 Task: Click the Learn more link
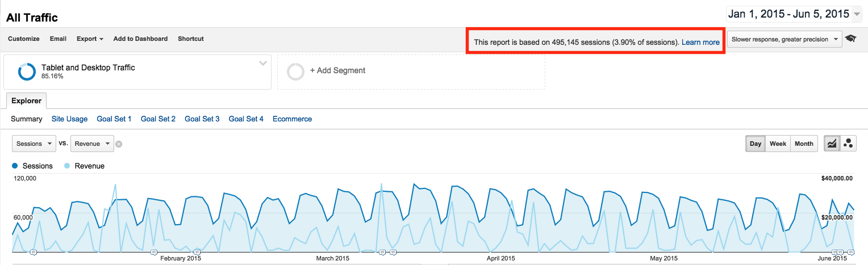700,42
